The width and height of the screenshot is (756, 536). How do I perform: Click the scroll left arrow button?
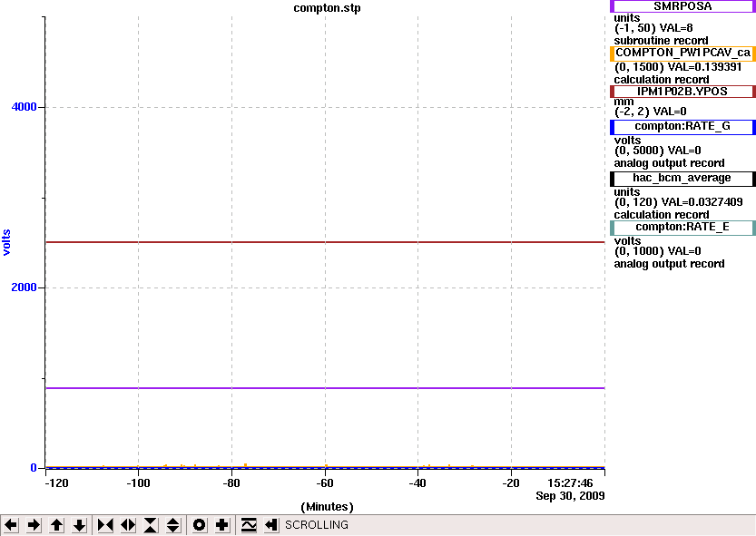(11, 525)
